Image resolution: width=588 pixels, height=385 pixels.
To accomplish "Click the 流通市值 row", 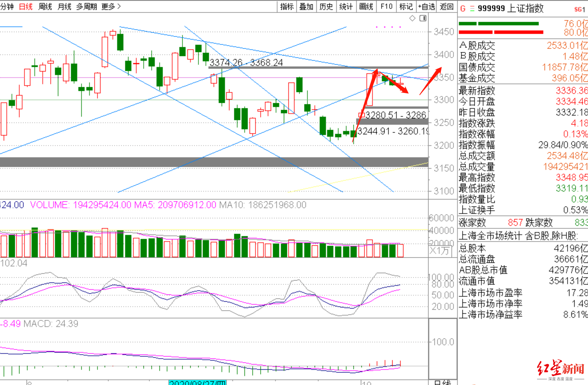I will [523, 281].
